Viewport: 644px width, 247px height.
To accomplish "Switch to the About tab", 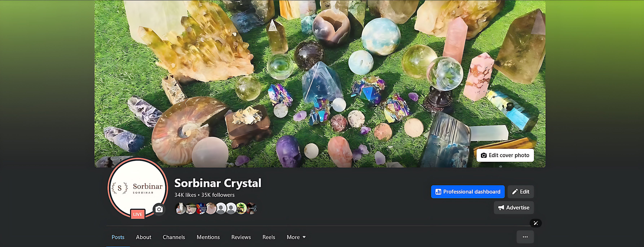I will point(143,237).
